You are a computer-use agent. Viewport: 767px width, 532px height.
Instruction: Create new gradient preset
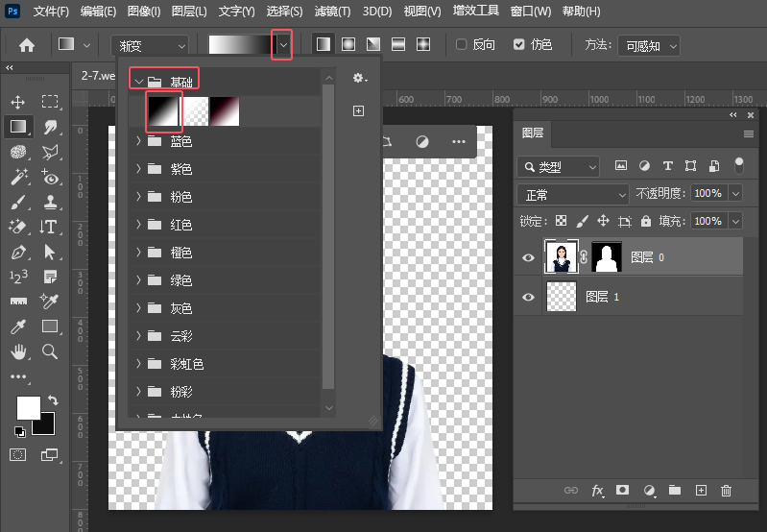(x=359, y=111)
